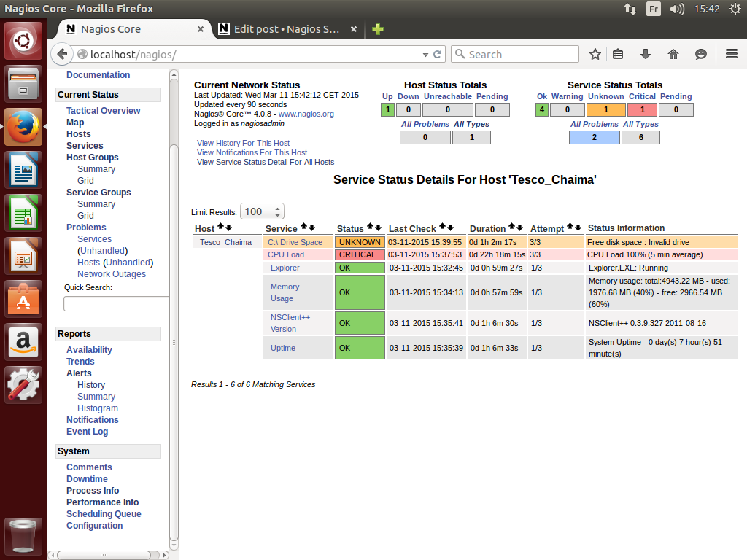Open URL bar history dropdown arrow
This screenshot has height=560, width=747.
click(x=426, y=55)
